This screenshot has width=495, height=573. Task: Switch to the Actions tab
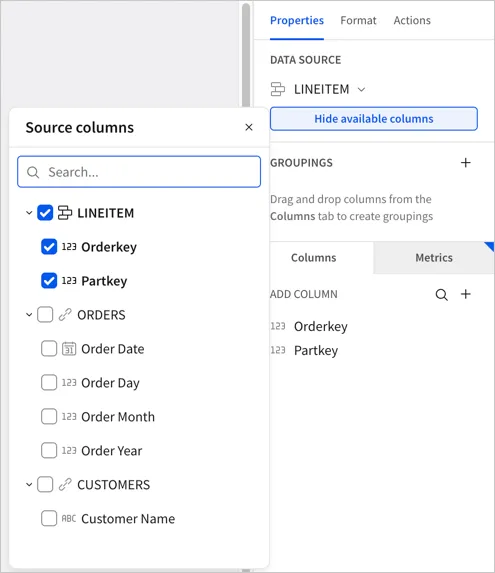pyautogui.click(x=412, y=20)
